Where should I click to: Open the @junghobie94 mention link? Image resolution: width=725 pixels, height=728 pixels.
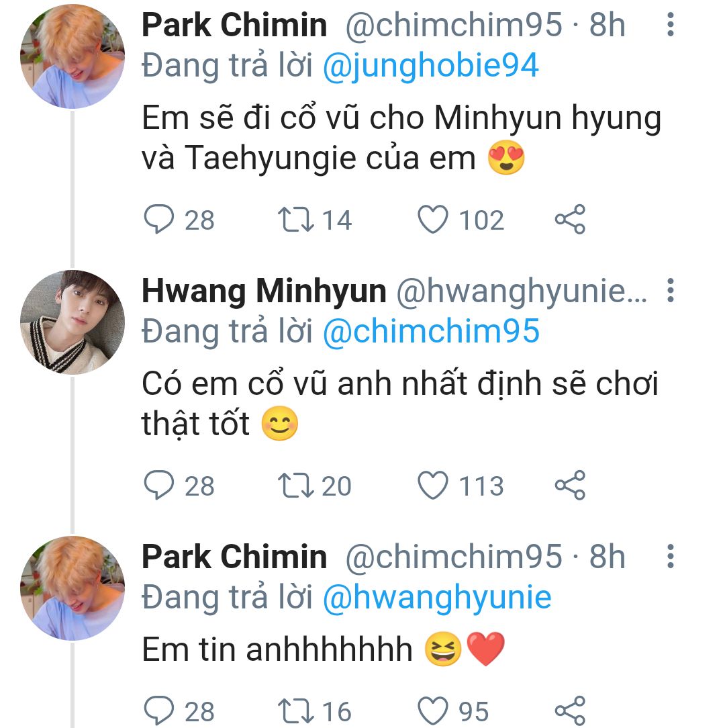pyautogui.click(x=430, y=65)
